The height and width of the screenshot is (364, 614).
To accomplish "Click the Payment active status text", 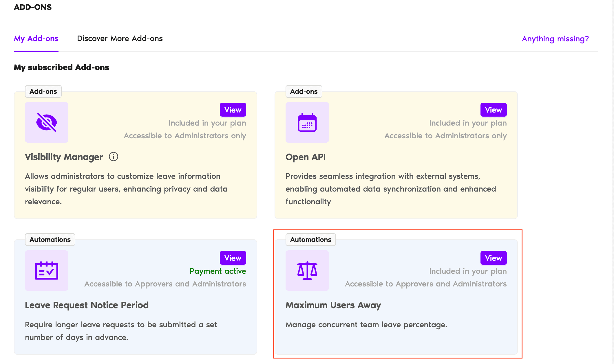I will [x=218, y=271].
